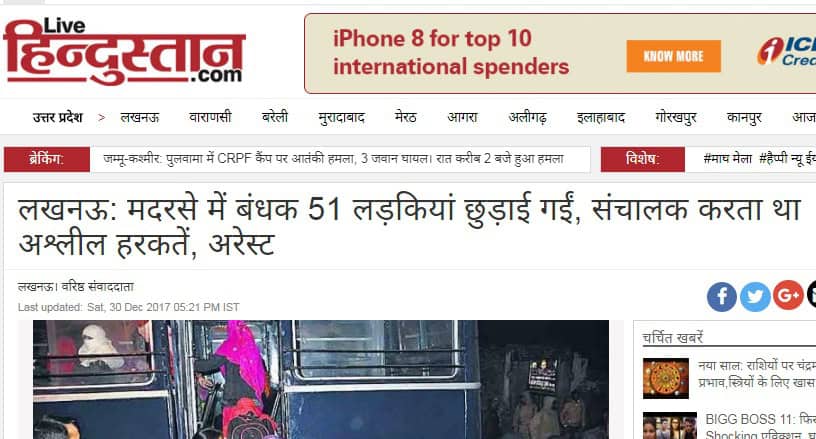Open the breaking news CRPF camp headline
Screen dimensions: 816x439
point(333,159)
